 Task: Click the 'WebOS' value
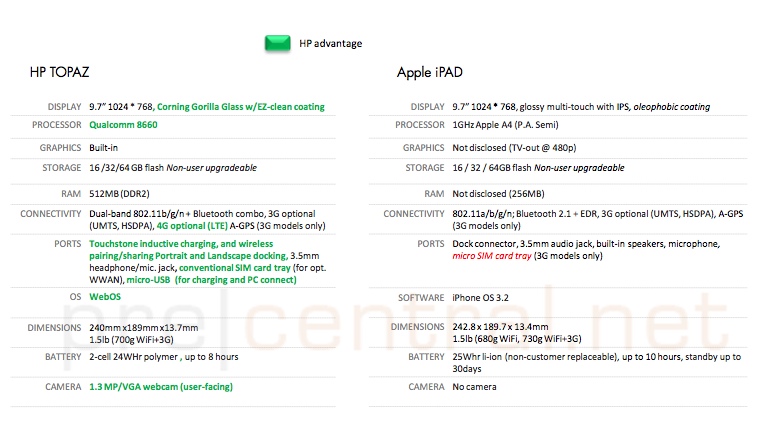[x=105, y=297]
